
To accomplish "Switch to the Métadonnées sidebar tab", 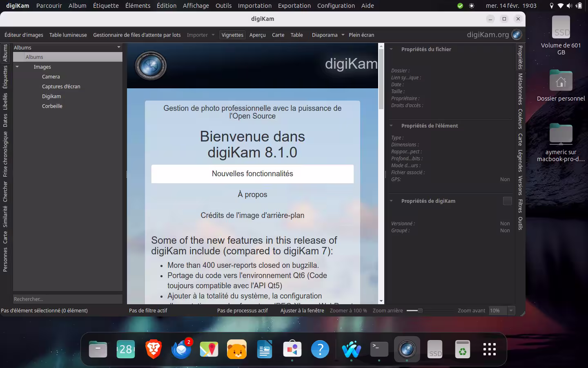I will click(520, 89).
